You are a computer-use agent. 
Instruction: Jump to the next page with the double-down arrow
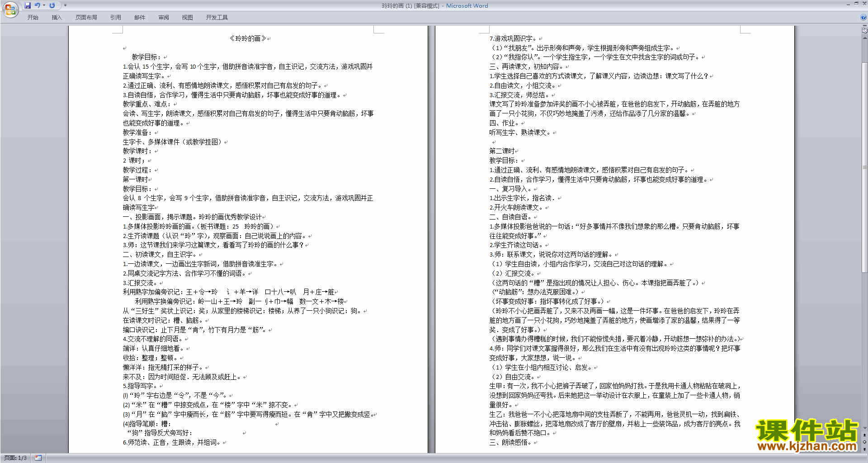(865, 449)
